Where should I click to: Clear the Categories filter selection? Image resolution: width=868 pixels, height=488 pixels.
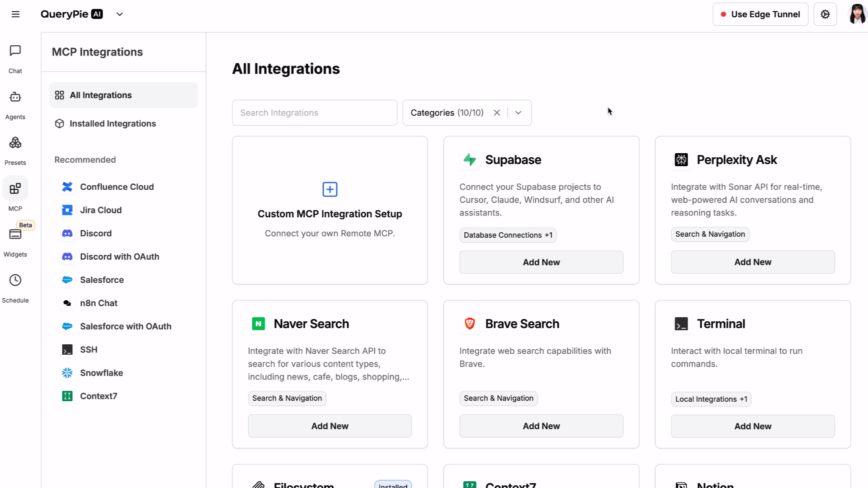click(x=497, y=113)
